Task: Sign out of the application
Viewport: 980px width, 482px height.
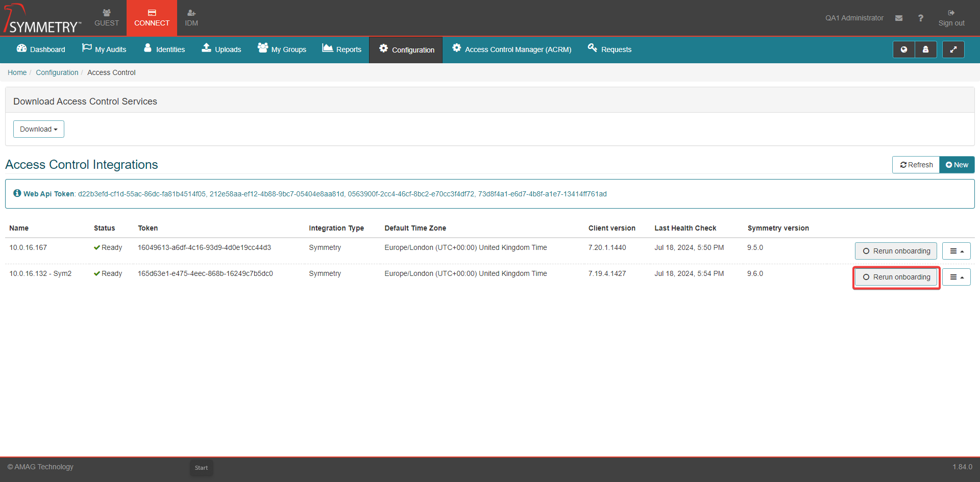Action: (951, 18)
